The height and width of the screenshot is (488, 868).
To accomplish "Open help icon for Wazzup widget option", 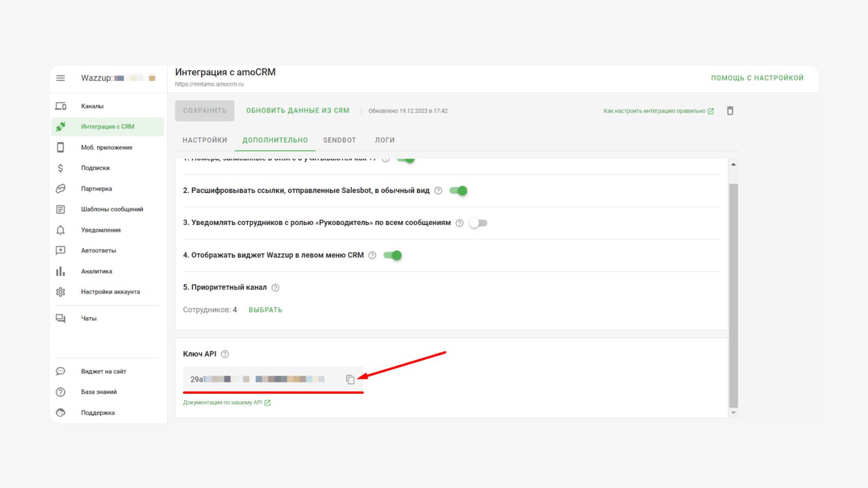I will pos(372,255).
